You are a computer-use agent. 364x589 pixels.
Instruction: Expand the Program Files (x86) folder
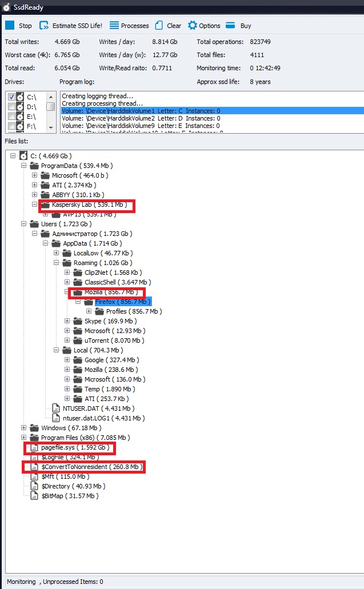[x=23, y=438]
